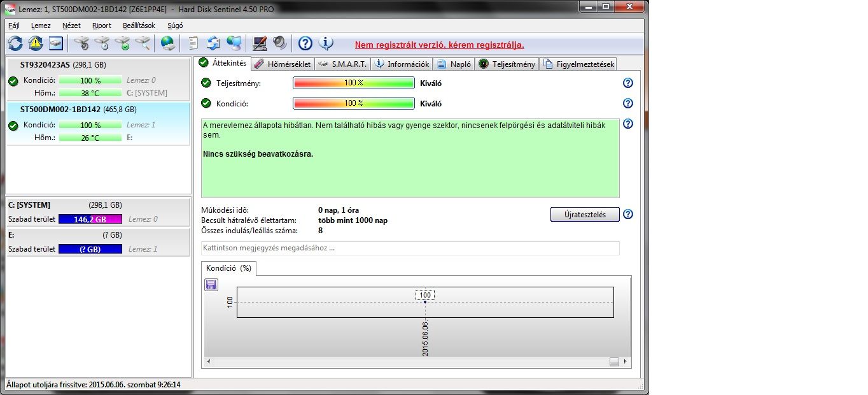Open the Lemez menu
Image resolution: width=868 pixels, height=395 pixels.
tap(41, 25)
